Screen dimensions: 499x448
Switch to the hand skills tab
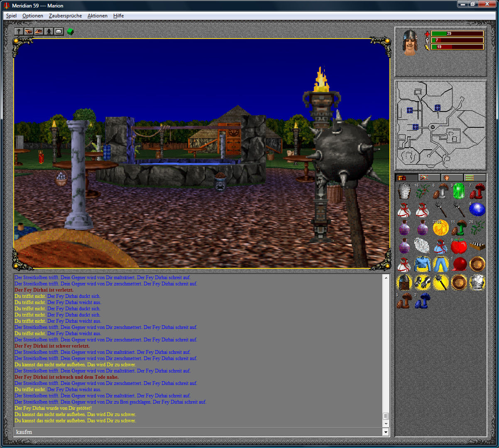tap(447, 178)
